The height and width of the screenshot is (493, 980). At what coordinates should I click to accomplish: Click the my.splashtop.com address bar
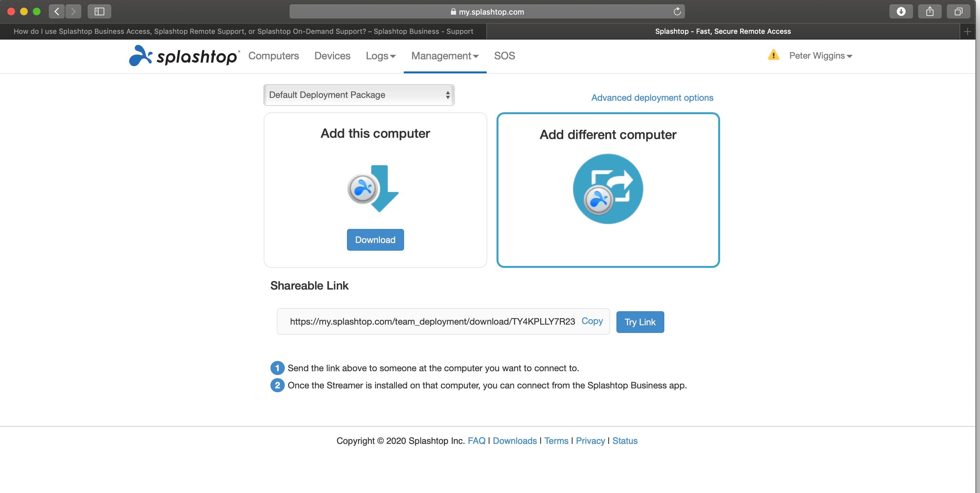point(487,11)
